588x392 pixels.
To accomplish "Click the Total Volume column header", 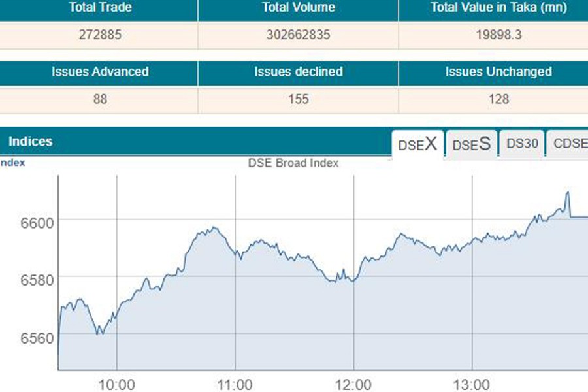I will 298,8.
